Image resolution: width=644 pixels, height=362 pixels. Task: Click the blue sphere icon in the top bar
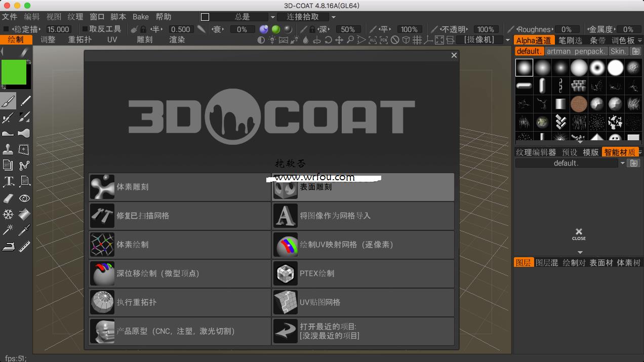[264, 29]
